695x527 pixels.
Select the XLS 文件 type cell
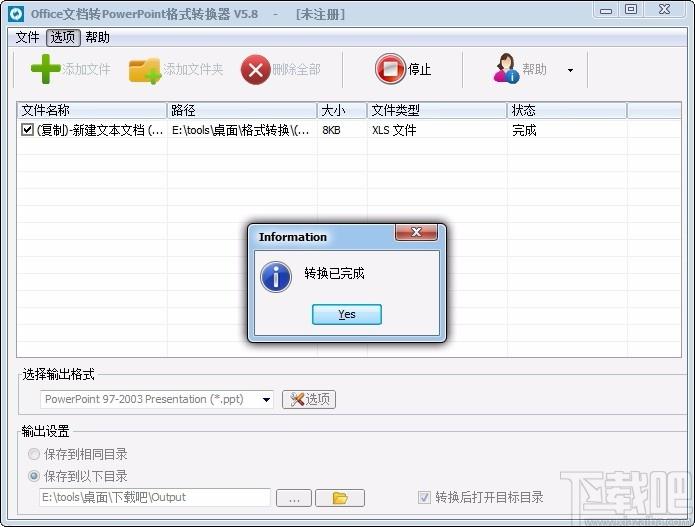[x=394, y=130]
